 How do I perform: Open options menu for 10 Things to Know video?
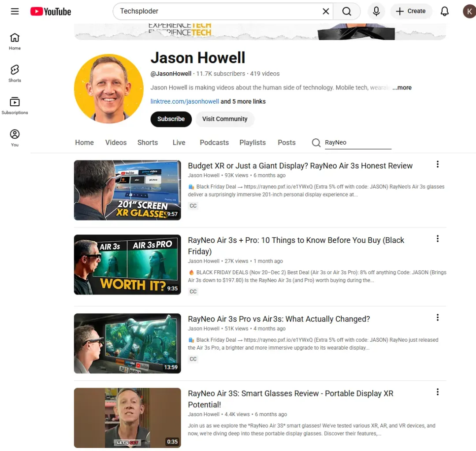coord(438,239)
